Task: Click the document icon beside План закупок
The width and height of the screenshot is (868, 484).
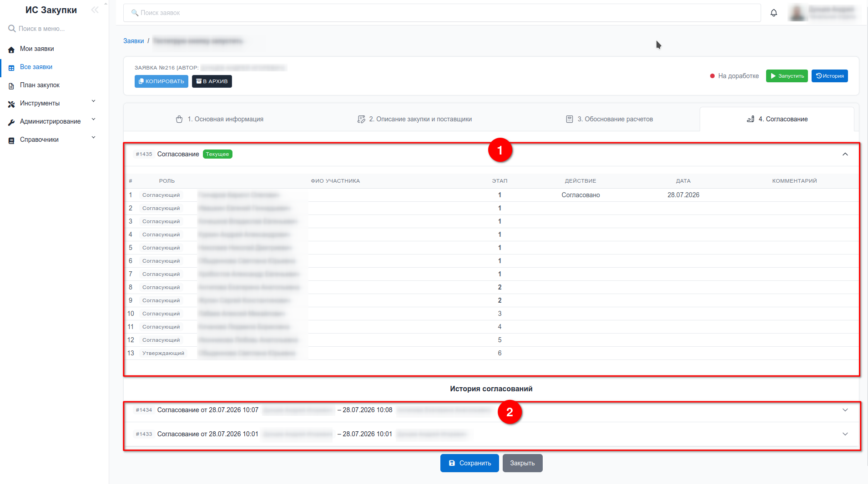Action: point(11,85)
